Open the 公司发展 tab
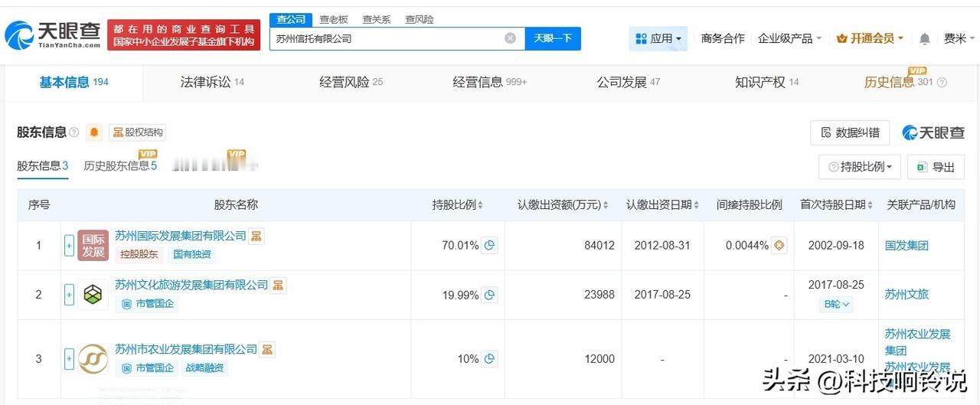980x405 pixels. point(628,83)
